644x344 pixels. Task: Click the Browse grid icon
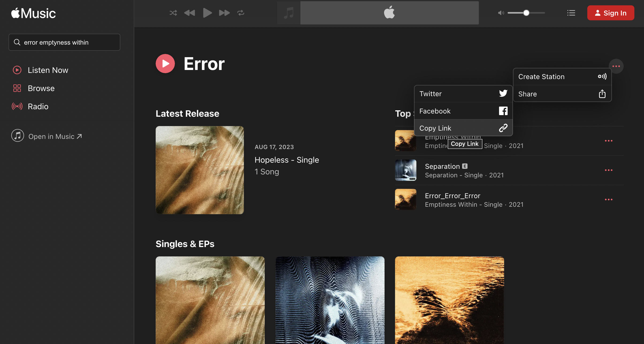pyautogui.click(x=17, y=88)
